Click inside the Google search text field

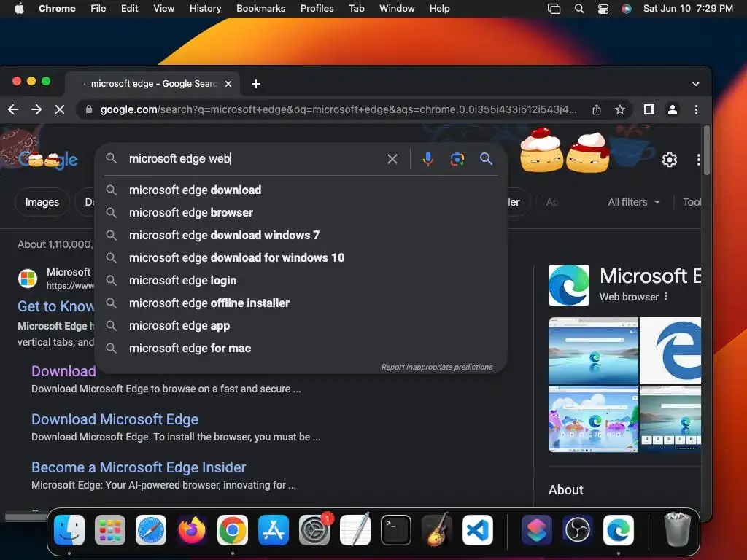pyautogui.click(x=252, y=158)
